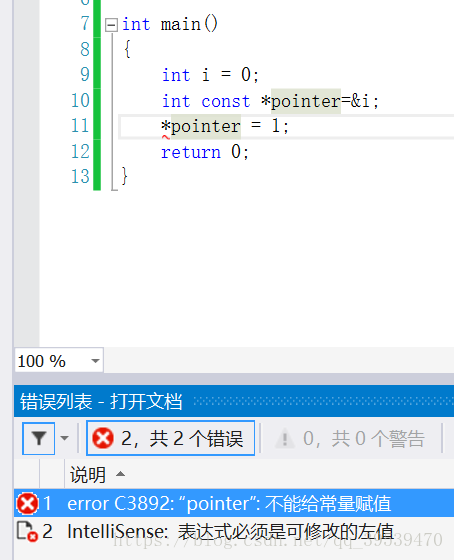Open the 100 % zoom level dropdown

tap(95, 361)
